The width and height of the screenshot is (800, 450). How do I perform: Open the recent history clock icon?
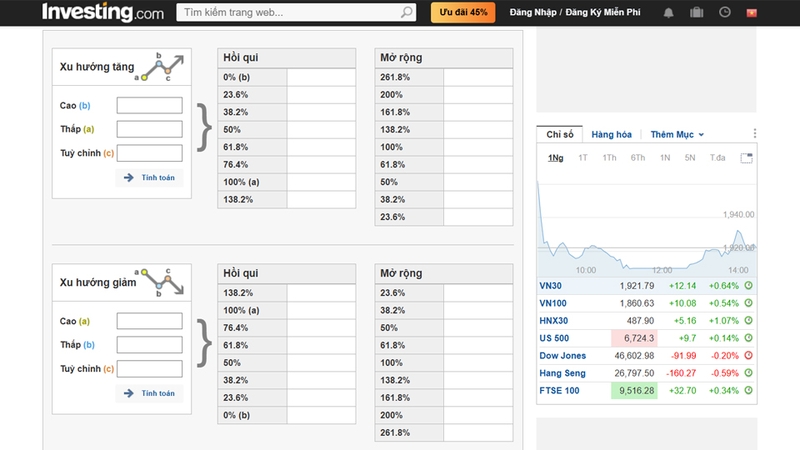coord(724,12)
